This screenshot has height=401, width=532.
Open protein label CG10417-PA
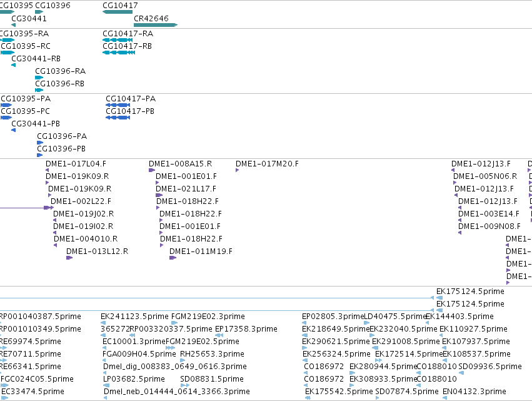tap(131, 98)
